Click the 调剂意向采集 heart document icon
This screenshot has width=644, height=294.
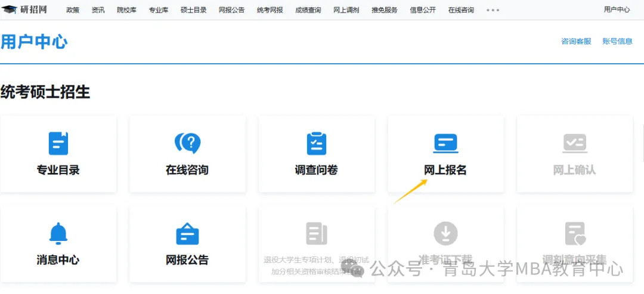click(x=575, y=233)
